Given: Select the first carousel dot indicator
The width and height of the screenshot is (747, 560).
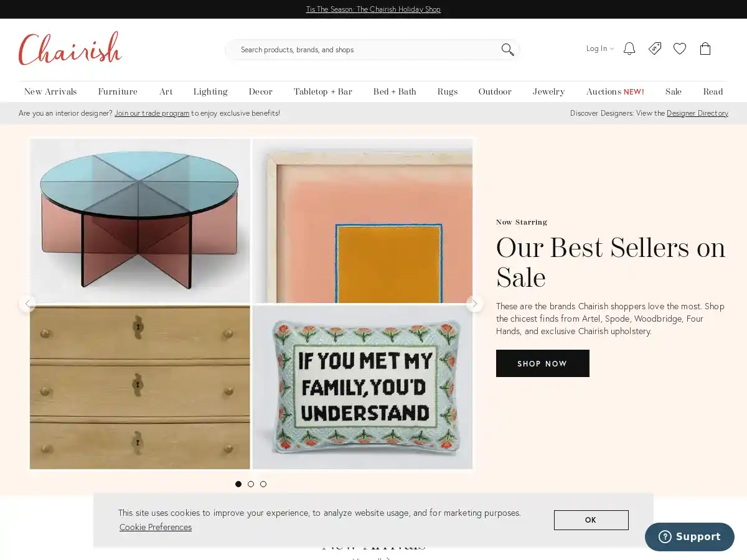Looking at the screenshot, I should 238,484.
